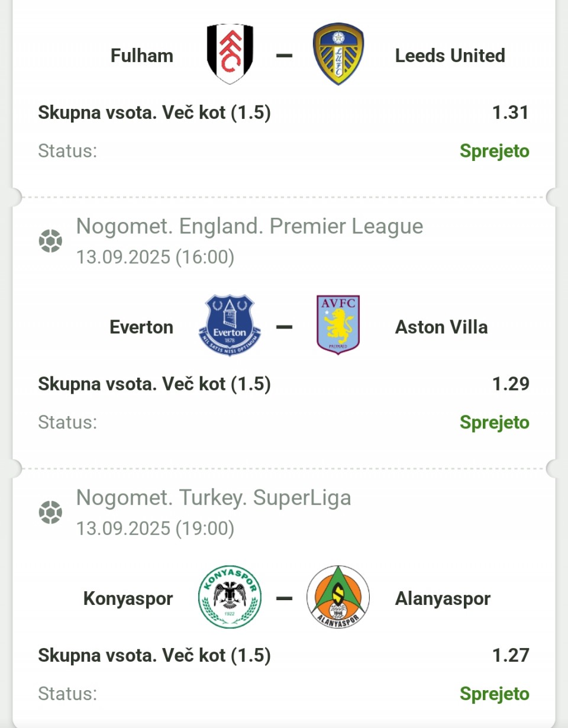The width and height of the screenshot is (568, 728).
Task: Open the Nogomet. England. Premier League heading
Action: (x=250, y=226)
